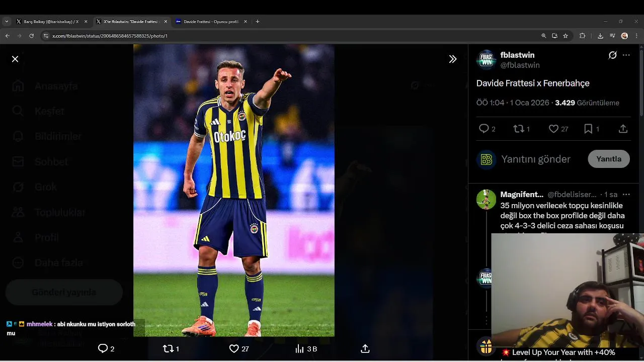Close the Barış Balkay tab

tap(86, 22)
